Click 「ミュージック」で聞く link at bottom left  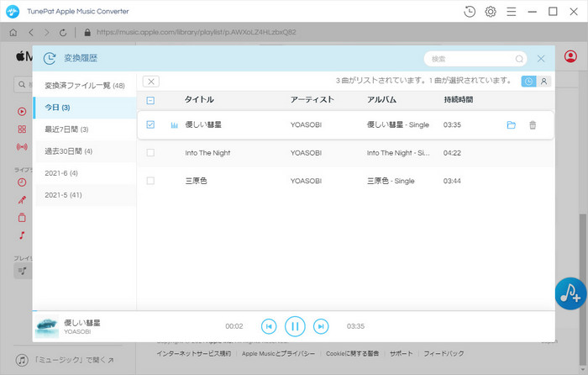pyautogui.click(x=65, y=361)
